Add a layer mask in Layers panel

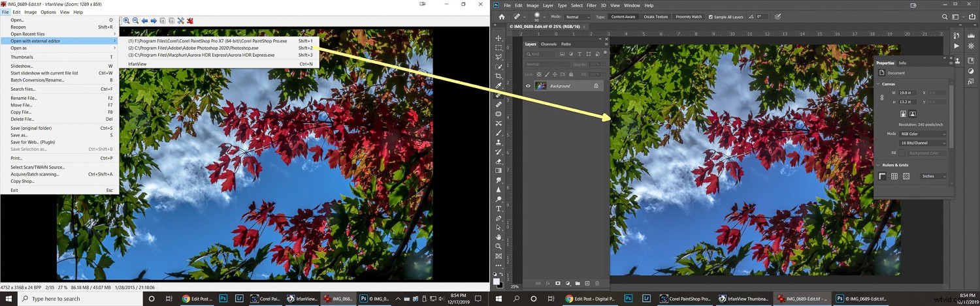tap(558, 283)
